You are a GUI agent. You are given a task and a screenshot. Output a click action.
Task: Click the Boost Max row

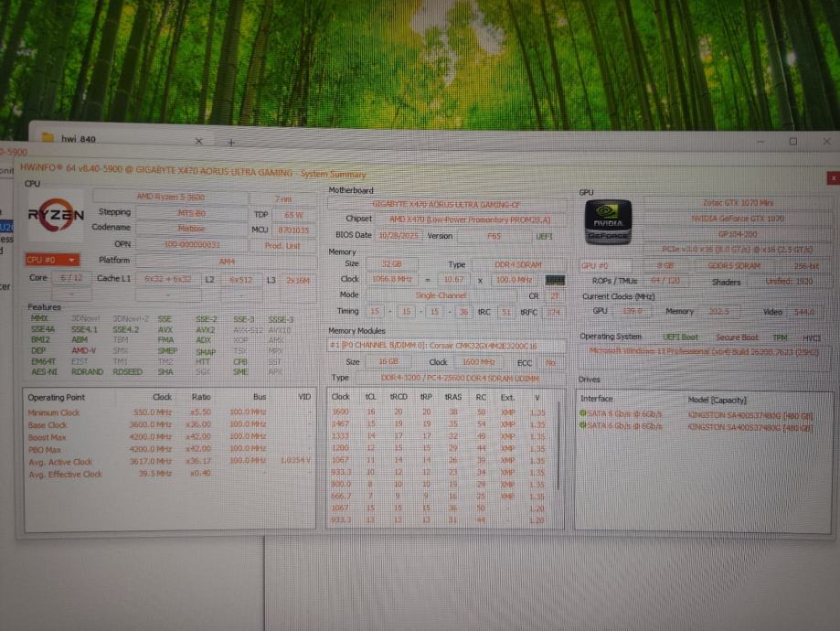click(169, 437)
